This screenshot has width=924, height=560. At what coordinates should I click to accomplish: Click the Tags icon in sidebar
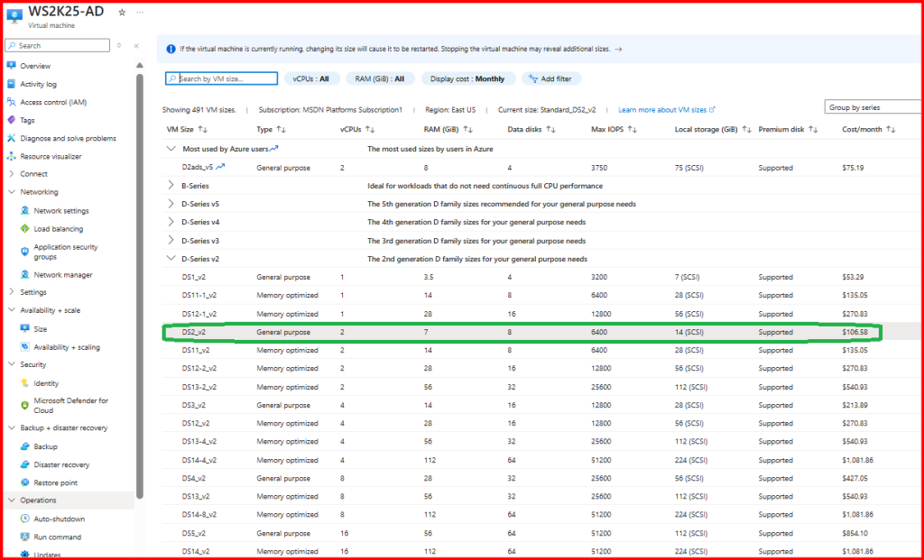coord(11,120)
